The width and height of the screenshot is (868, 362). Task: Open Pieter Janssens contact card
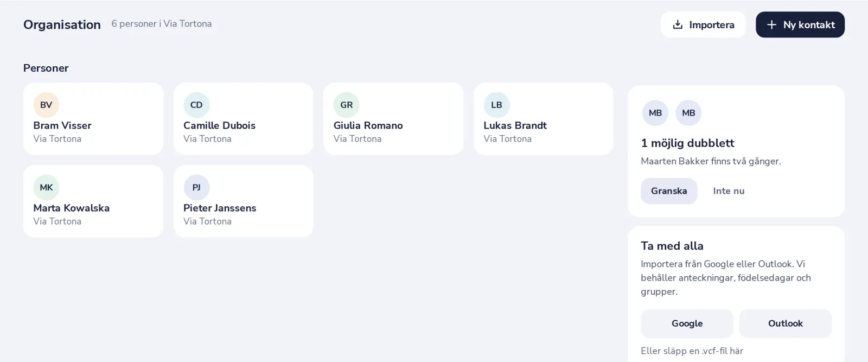pos(243,201)
